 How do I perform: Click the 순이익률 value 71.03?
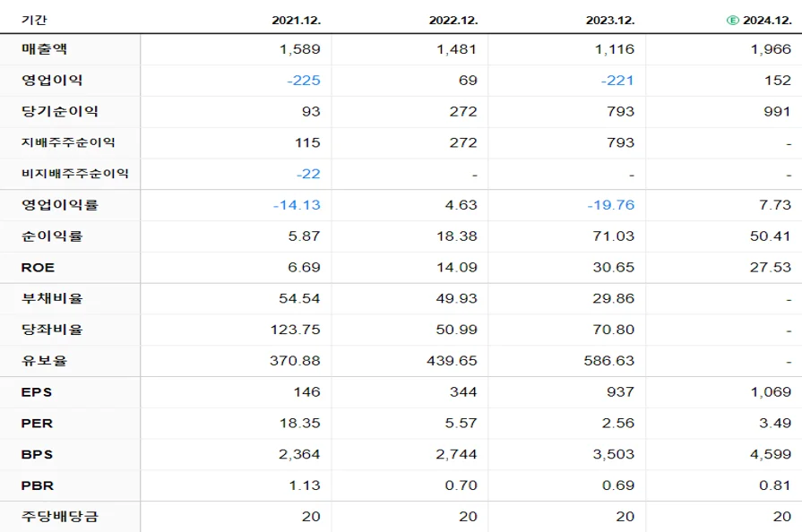(614, 236)
